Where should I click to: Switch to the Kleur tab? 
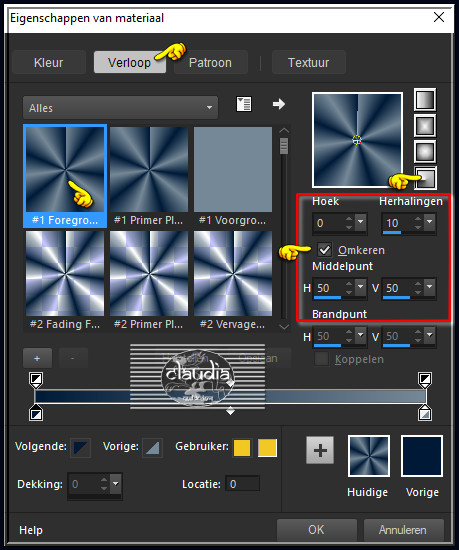point(48,62)
